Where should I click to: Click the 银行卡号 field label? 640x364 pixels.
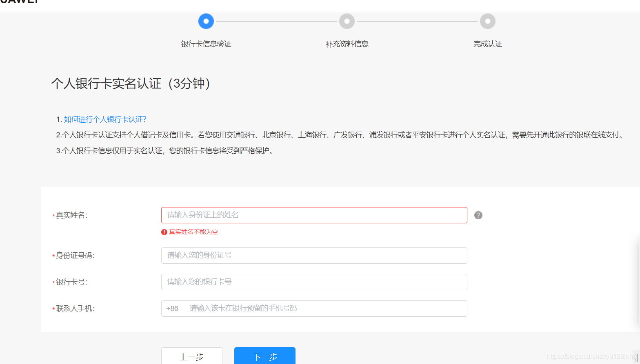point(71,282)
